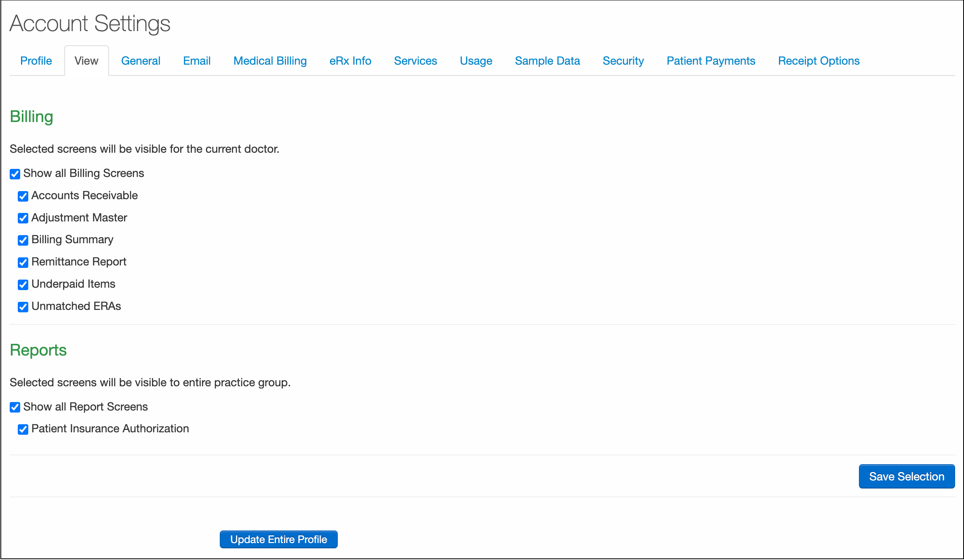
Task: Open the Patient Payments tab
Action: point(711,61)
